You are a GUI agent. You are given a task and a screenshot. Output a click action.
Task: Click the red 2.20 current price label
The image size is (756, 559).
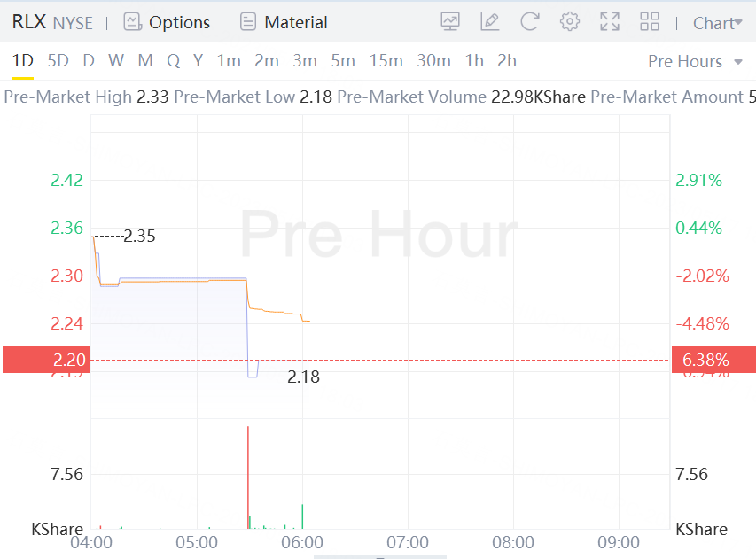click(x=45, y=360)
